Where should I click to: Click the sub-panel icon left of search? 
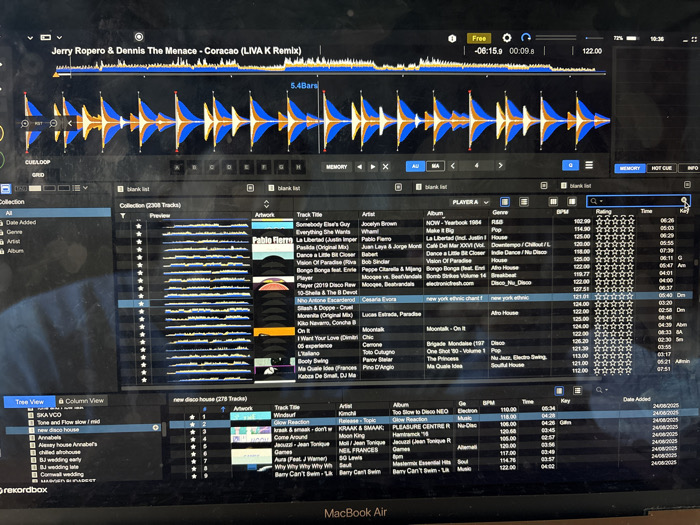pyautogui.click(x=572, y=201)
